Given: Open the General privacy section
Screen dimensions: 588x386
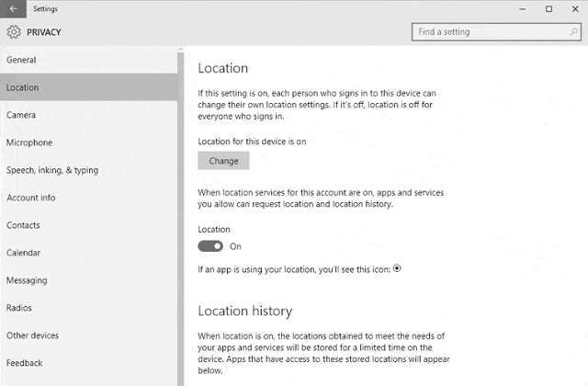Looking at the screenshot, I should (x=88, y=60).
